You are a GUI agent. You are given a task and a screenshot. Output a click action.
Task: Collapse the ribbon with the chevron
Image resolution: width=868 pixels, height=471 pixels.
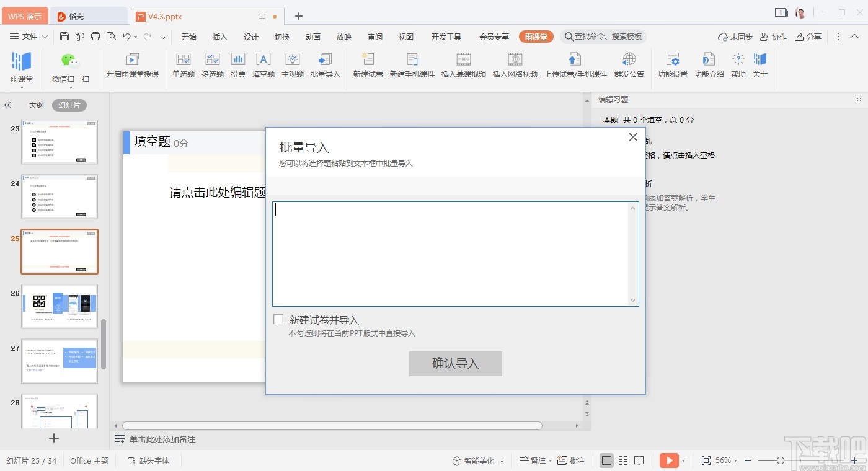point(853,37)
